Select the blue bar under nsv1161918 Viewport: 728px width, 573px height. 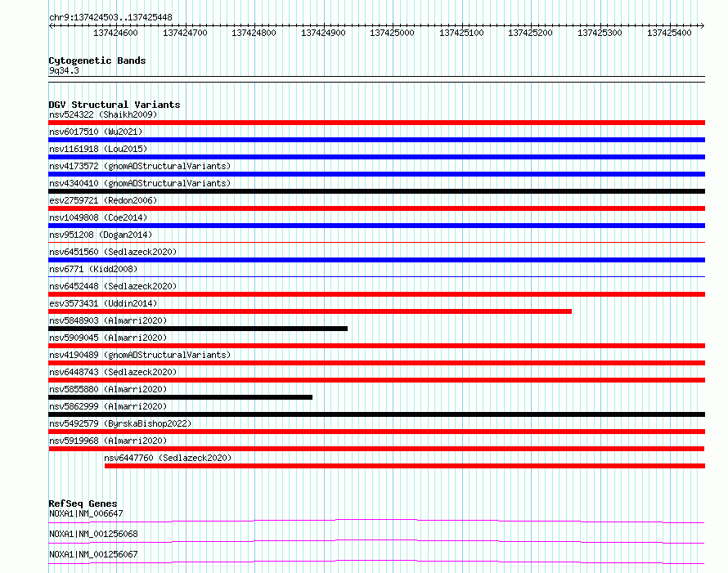376,157
